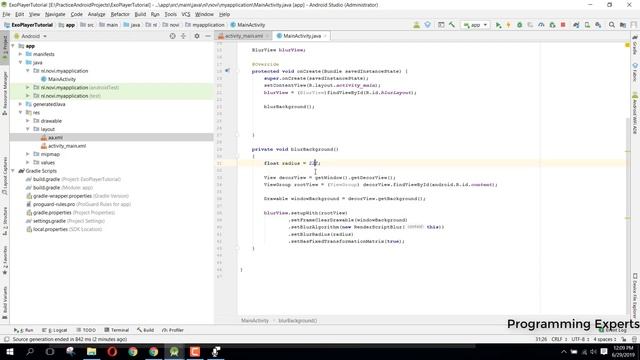
Task: Collapse the app module node
Action: tap(13, 46)
